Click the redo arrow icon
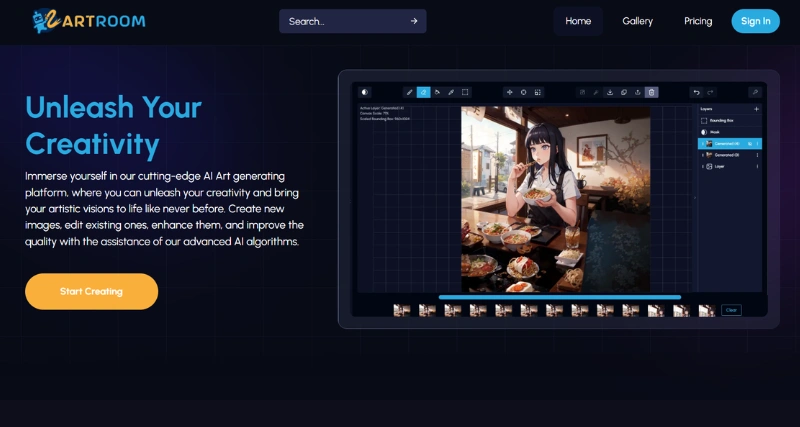The height and width of the screenshot is (427, 800). [711, 92]
